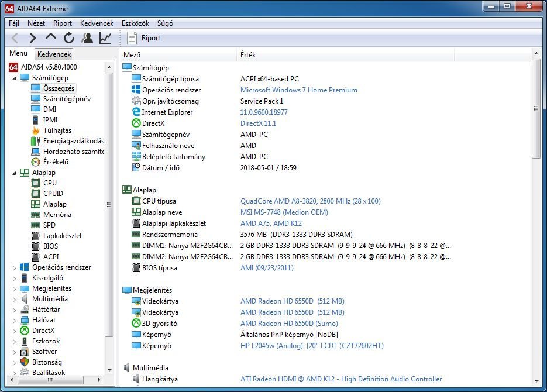
Task: Select ACPI in the tree
Action: (x=51, y=256)
